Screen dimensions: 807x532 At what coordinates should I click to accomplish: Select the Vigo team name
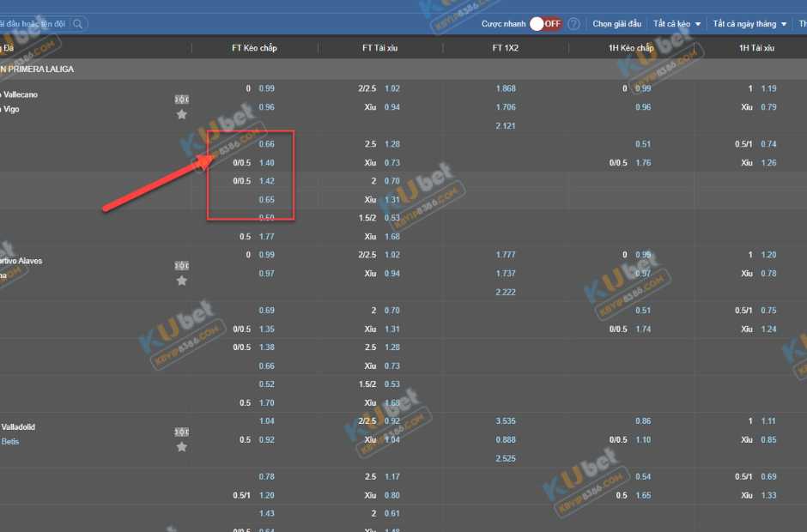click(9, 109)
